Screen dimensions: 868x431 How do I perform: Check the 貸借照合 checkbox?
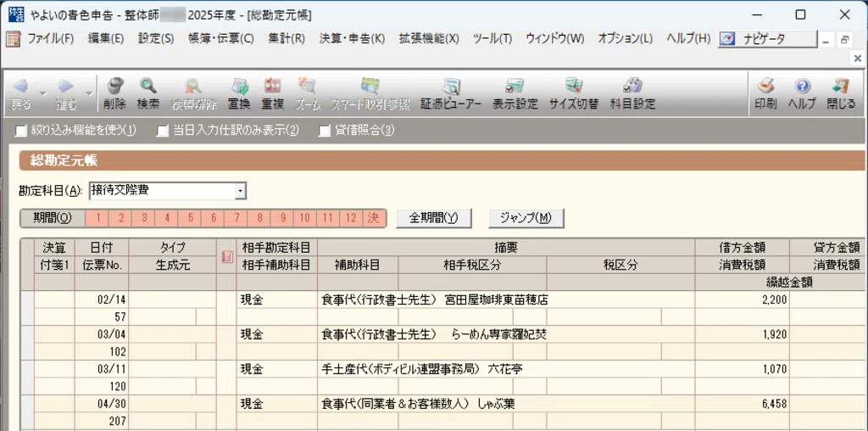coord(325,131)
